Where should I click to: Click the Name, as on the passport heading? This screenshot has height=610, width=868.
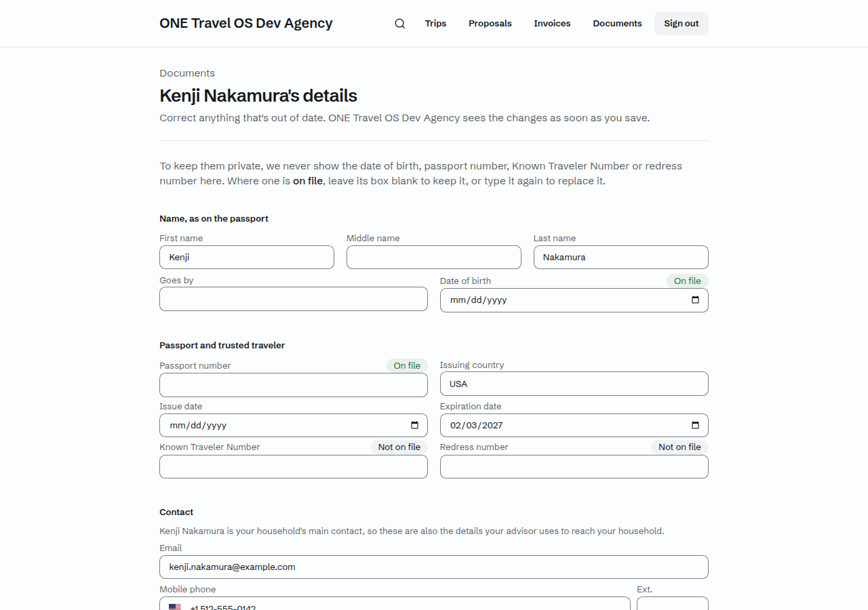pyautogui.click(x=214, y=218)
